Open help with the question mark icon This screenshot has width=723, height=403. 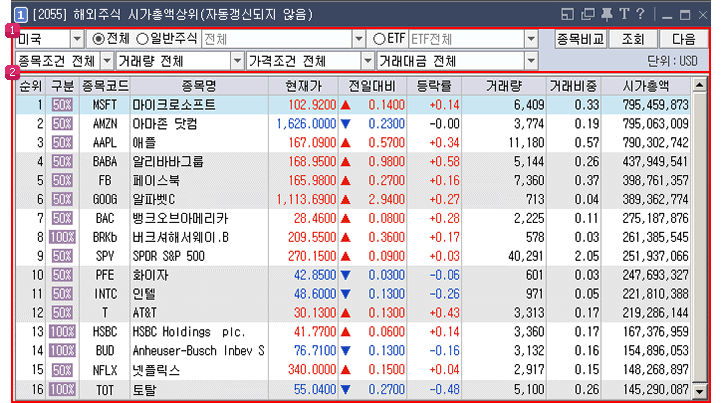point(640,14)
